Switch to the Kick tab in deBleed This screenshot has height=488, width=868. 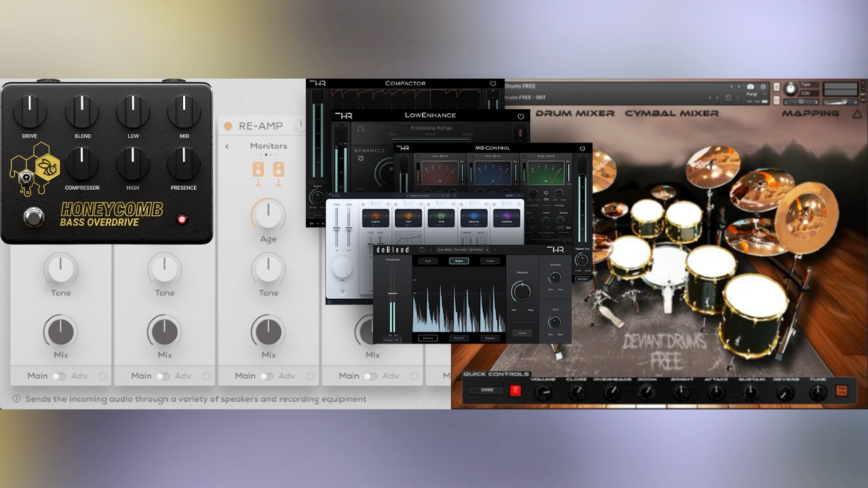click(428, 261)
